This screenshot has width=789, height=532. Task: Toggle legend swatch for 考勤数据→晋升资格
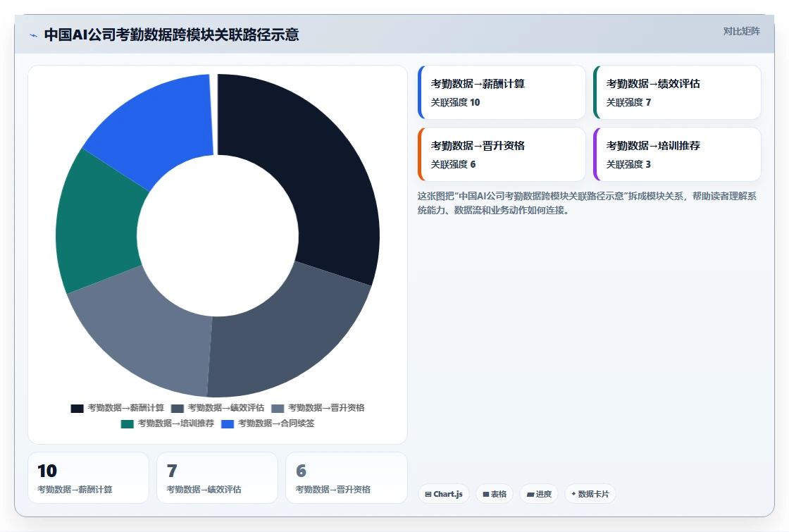coord(278,408)
